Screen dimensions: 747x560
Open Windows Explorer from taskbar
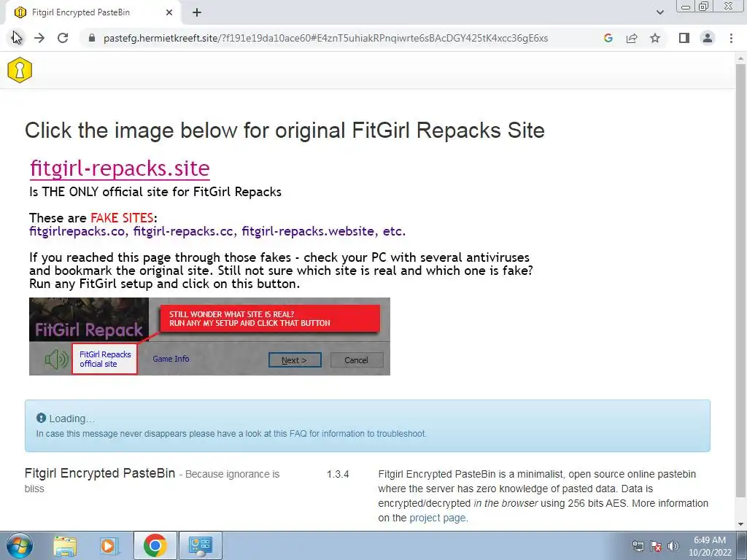65,545
